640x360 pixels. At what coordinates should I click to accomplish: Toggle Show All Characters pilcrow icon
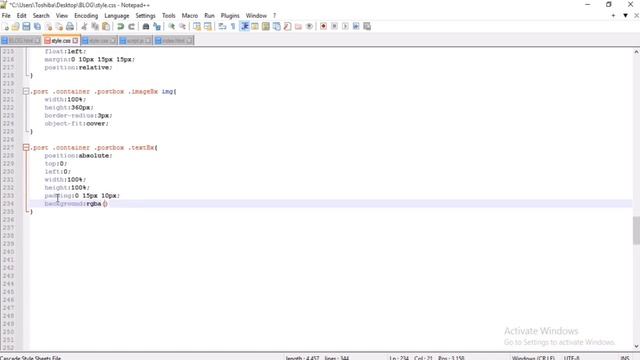click(x=233, y=27)
